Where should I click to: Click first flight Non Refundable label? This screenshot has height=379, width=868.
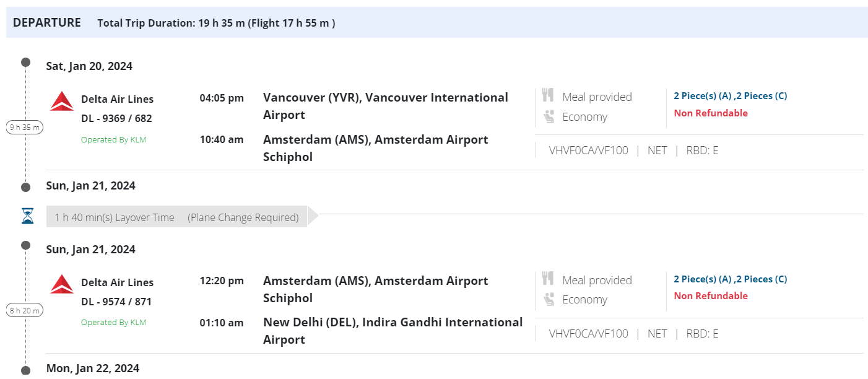(710, 113)
